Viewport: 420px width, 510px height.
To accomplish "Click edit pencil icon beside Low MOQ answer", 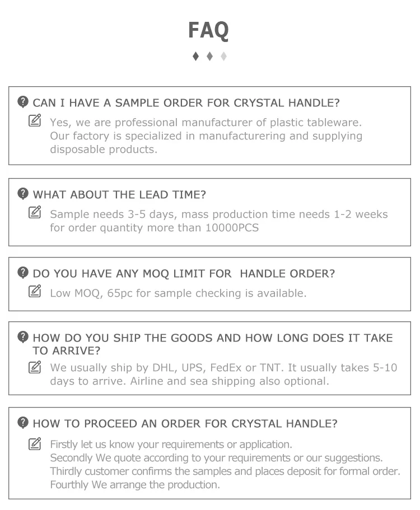I will point(35,292).
